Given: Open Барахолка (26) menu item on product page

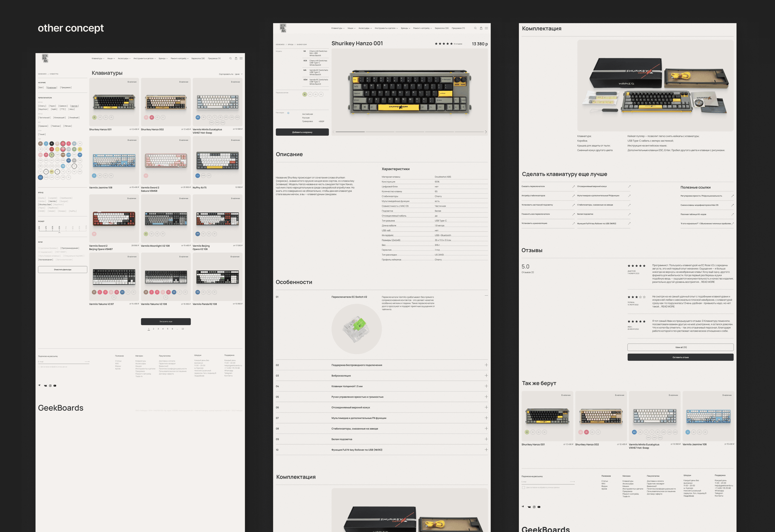Looking at the screenshot, I should (x=441, y=28).
